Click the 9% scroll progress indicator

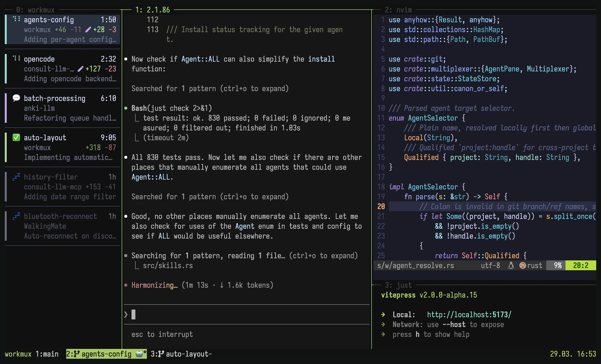(557, 265)
